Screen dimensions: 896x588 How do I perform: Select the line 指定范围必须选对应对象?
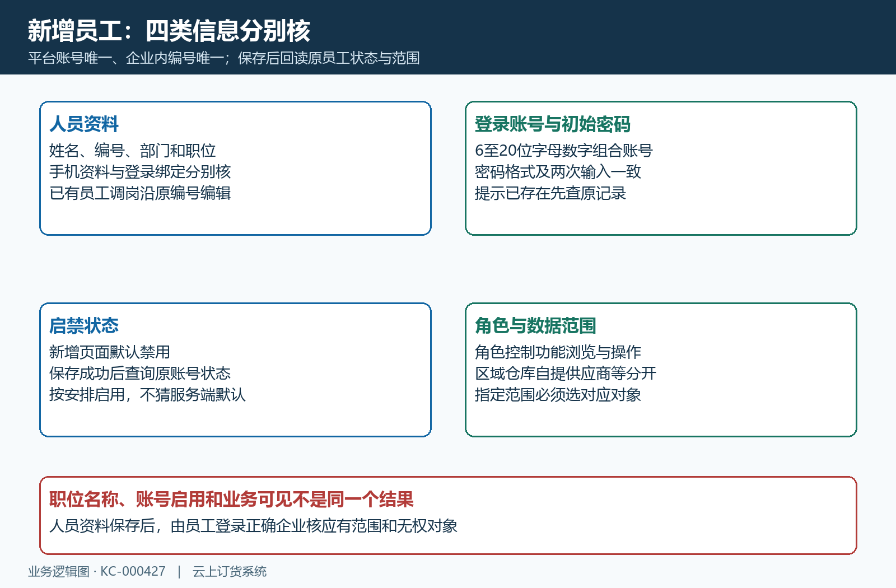[x=558, y=395]
